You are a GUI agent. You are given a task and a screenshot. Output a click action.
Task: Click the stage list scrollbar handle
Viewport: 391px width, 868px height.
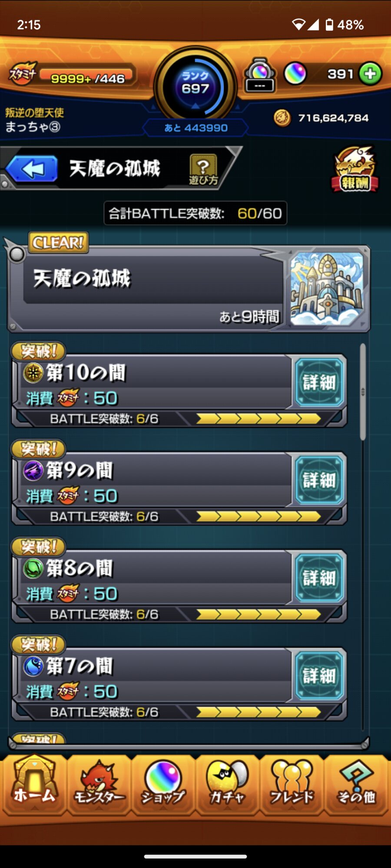(363, 392)
